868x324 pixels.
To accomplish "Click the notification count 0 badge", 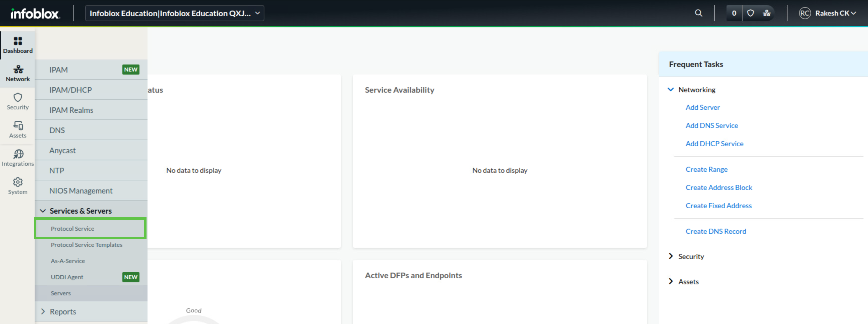I will pos(734,13).
